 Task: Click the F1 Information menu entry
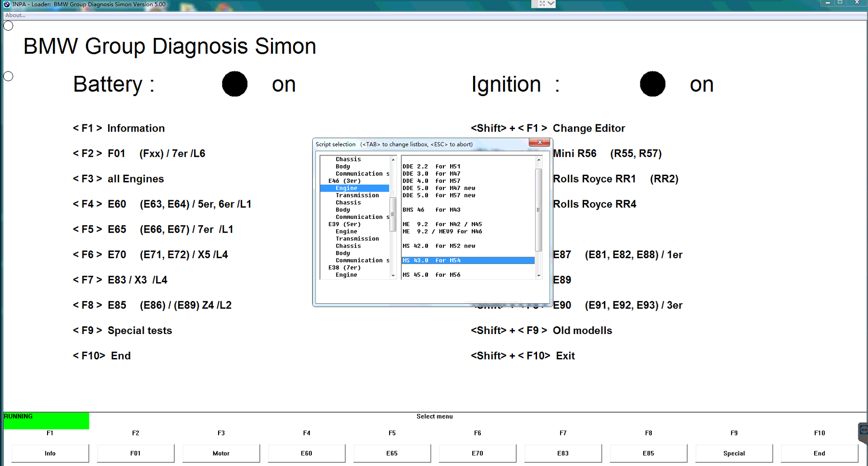[119, 128]
